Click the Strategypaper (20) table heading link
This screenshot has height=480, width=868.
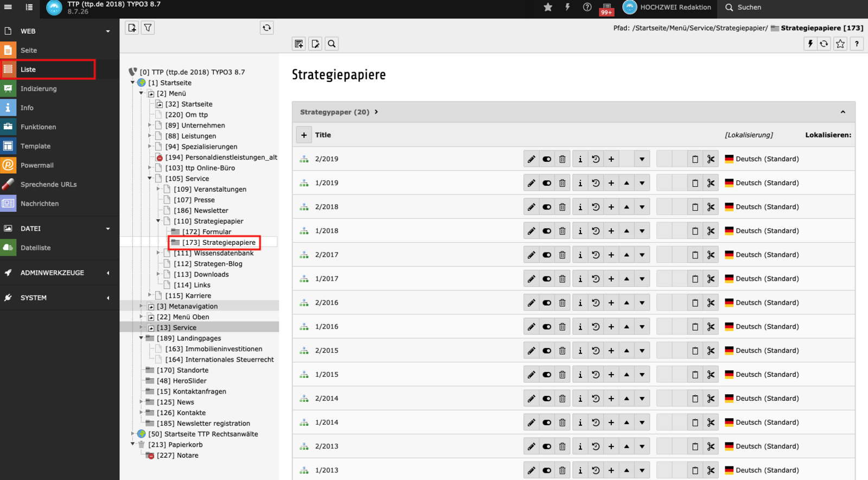(335, 112)
